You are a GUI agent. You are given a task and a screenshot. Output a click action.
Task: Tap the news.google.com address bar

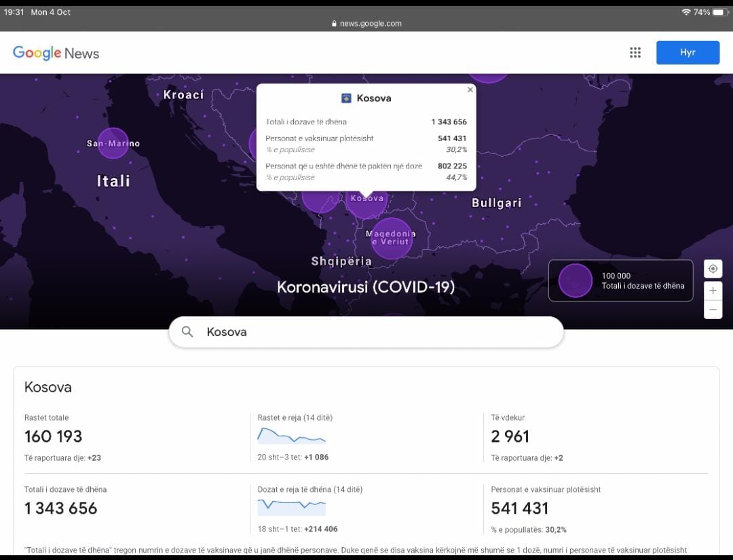(366, 24)
